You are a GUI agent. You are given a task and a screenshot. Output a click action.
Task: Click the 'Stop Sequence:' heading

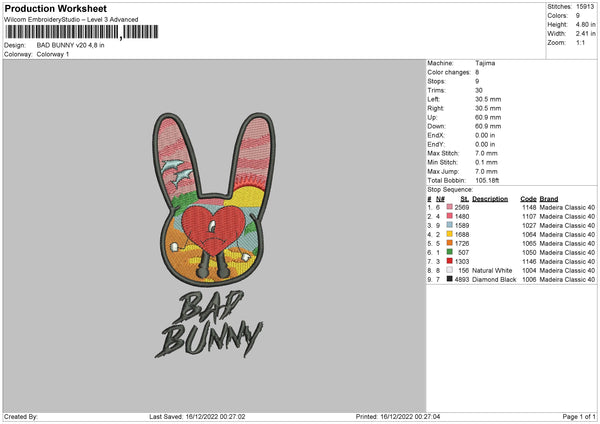tap(450, 189)
